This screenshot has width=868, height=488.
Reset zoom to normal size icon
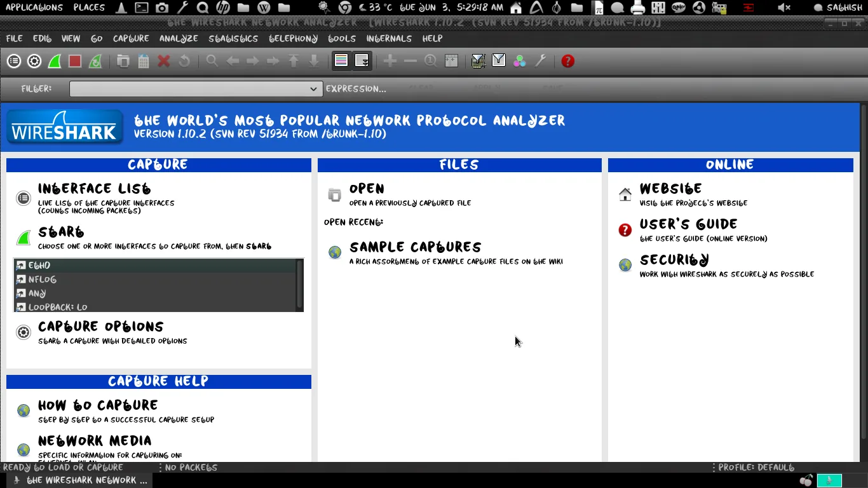[431, 61]
